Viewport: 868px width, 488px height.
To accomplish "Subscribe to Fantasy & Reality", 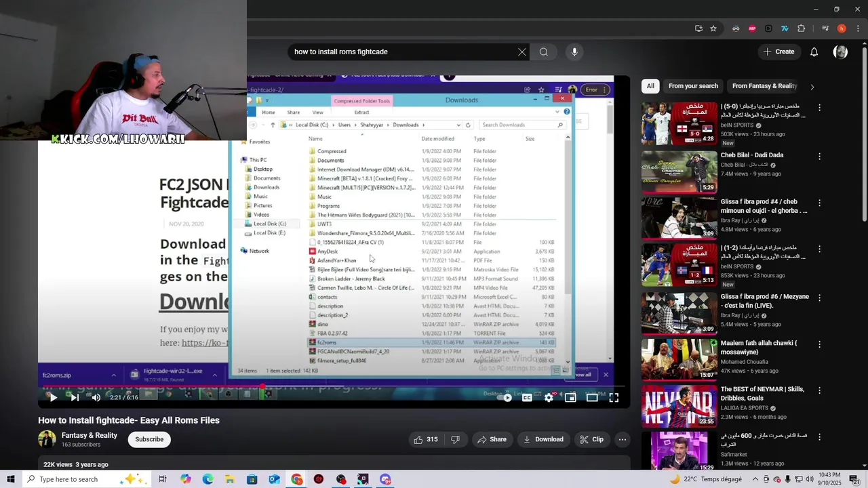I will pyautogui.click(x=149, y=439).
